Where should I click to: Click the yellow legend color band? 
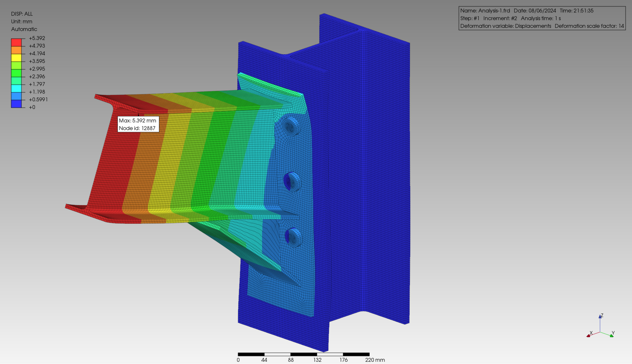16,58
